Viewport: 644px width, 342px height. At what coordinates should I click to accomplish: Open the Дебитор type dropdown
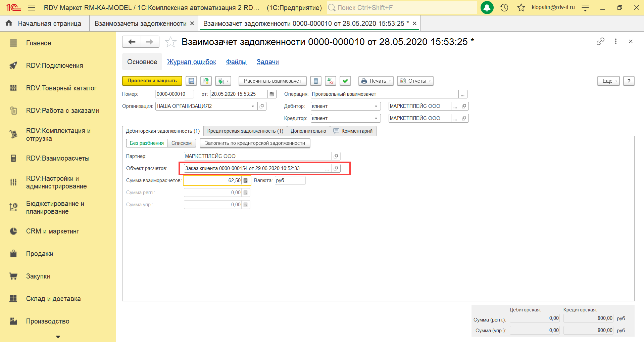pos(376,106)
